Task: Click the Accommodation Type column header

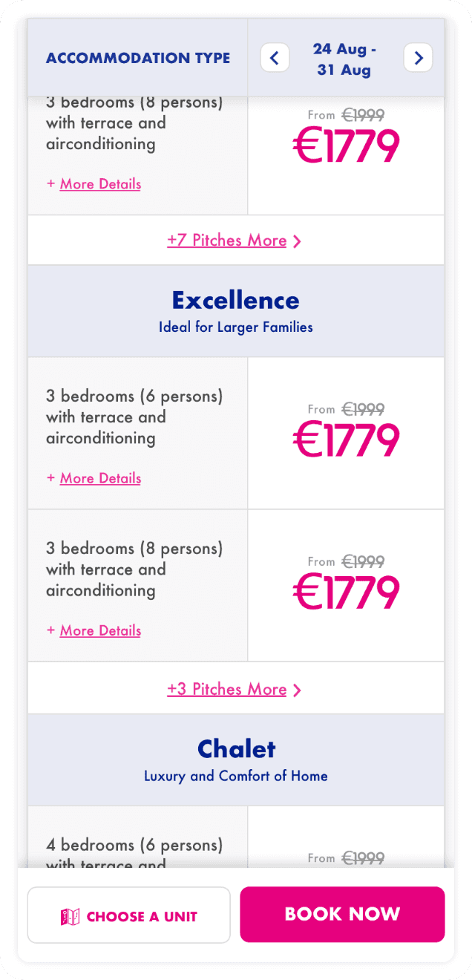Action: [x=138, y=58]
